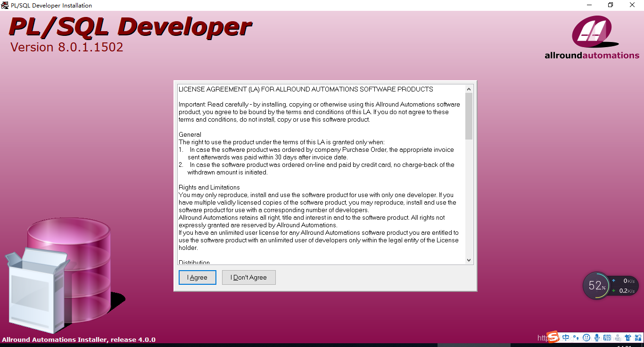Click the 'Version 8.0.1.1502' text
This screenshot has height=347, width=644.
pos(66,47)
